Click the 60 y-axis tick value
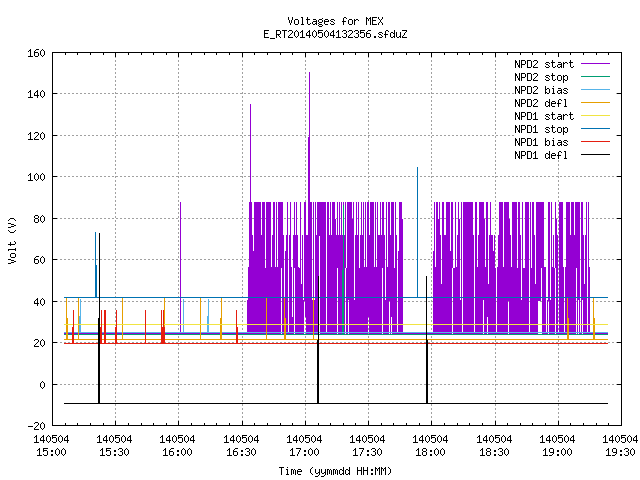 click(39, 260)
